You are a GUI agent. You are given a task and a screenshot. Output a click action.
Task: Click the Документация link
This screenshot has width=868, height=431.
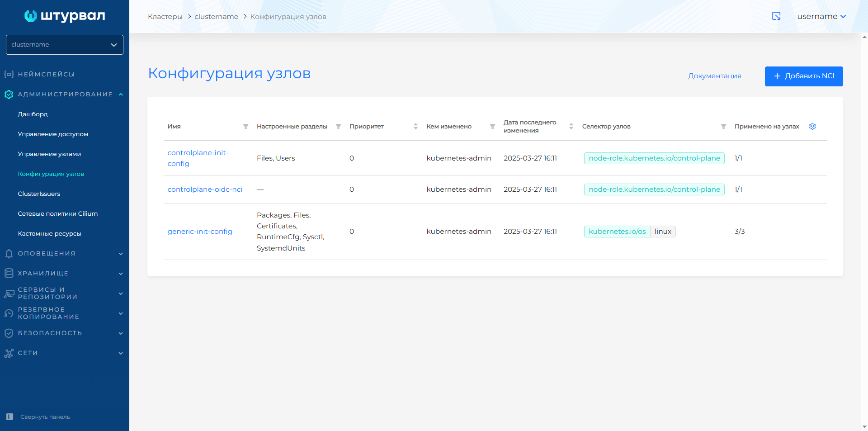click(x=714, y=76)
